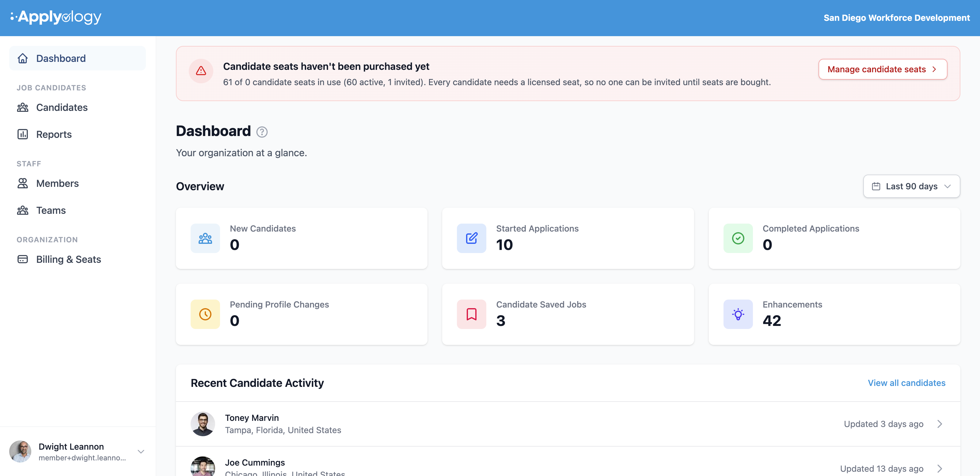The width and height of the screenshot is (980, 476).
Task: Click the Started Applications count 10
Action: [x=504, y=245]
